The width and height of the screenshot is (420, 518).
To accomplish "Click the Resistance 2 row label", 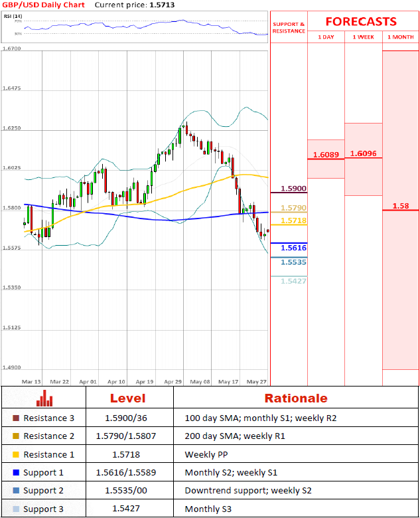I will 49,436.
